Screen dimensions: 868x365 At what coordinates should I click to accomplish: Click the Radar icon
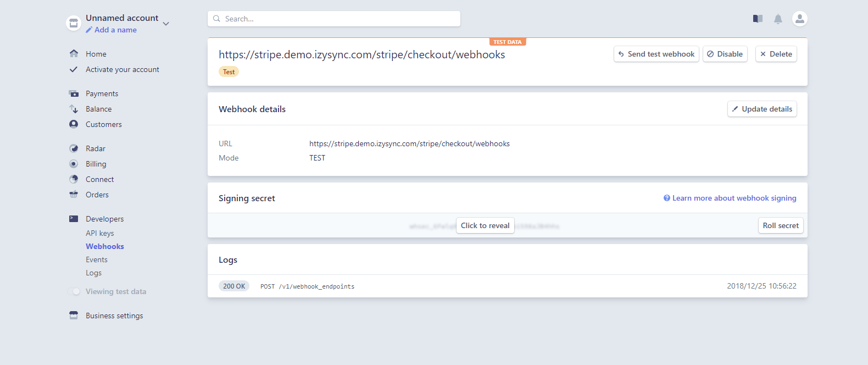(74, 148)
